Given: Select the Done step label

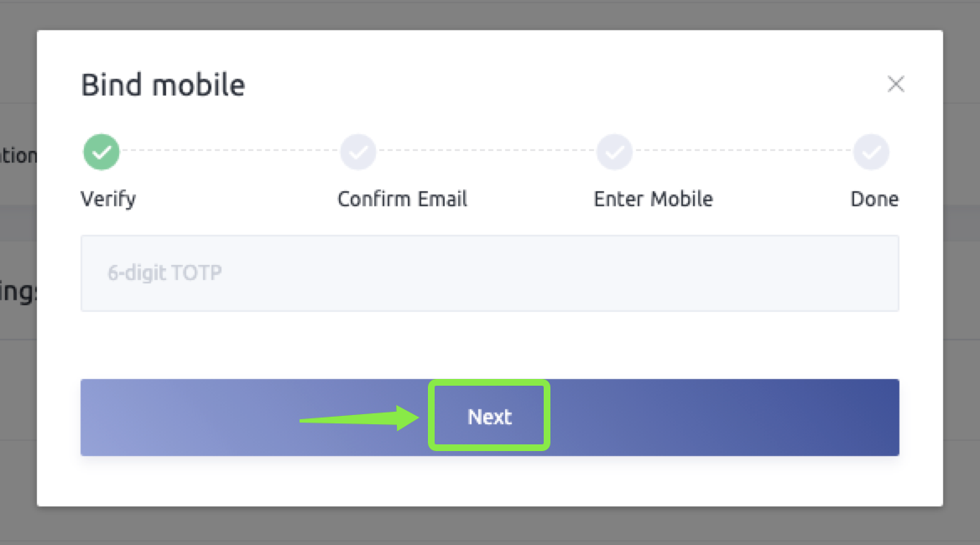Looking at the screenshot, I should pos(874,200).
